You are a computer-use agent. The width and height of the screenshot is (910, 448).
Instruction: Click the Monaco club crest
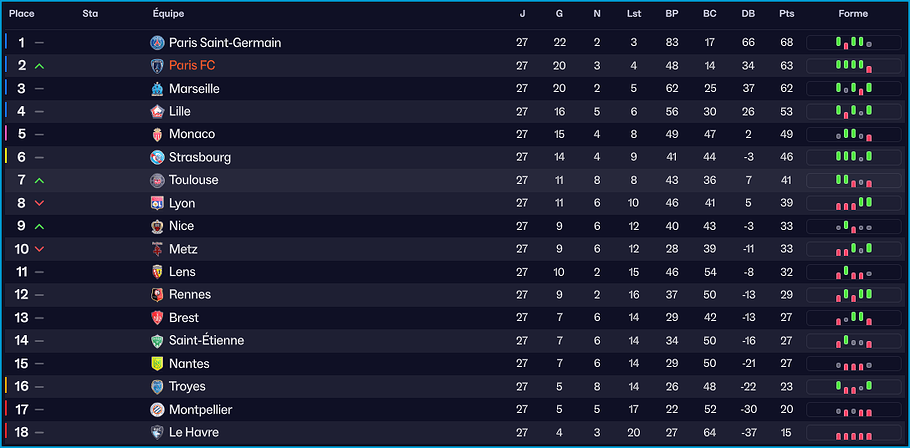pyautogui.click(x=157, y=135)
